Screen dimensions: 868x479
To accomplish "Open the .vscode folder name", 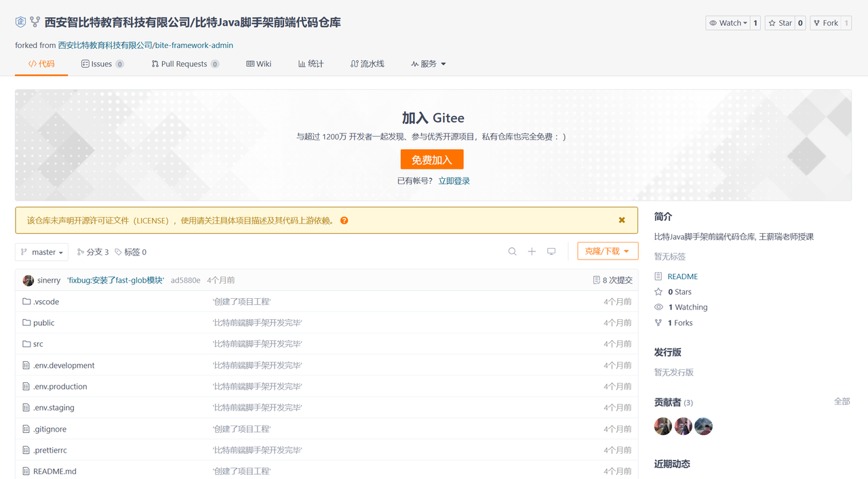I will click(46, 301).
